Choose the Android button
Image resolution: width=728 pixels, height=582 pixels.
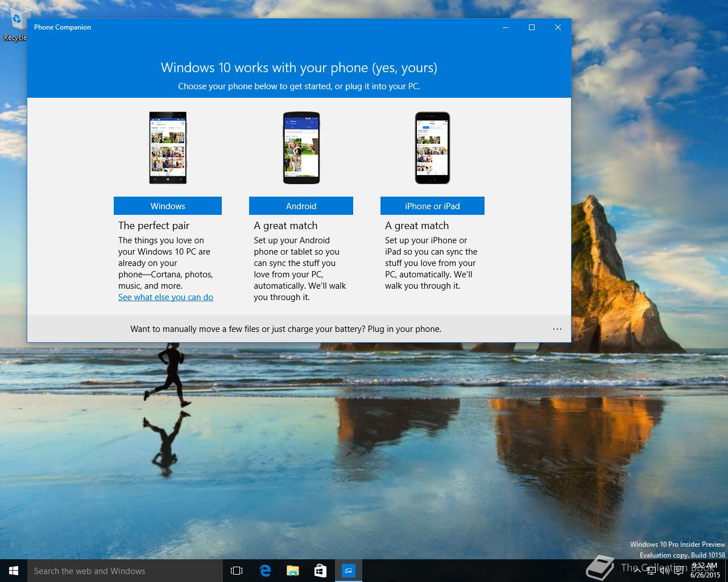[301, 206]
